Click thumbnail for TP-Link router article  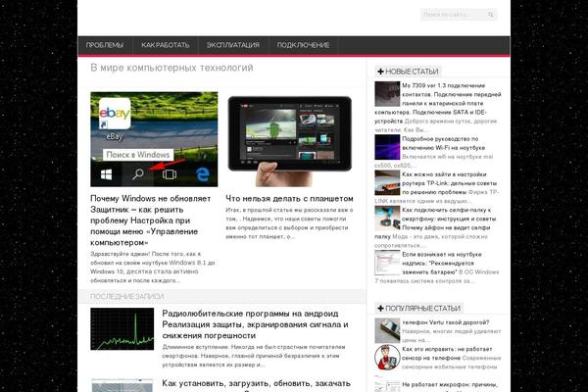point(387,182)
